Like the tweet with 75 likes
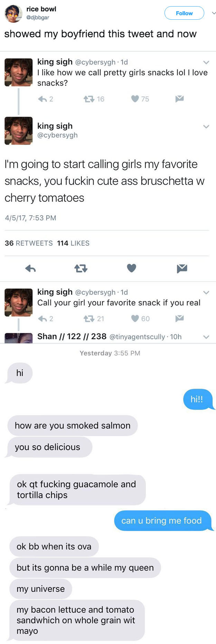The height and width of the screenshot is (644, 216). pos(135,99)
